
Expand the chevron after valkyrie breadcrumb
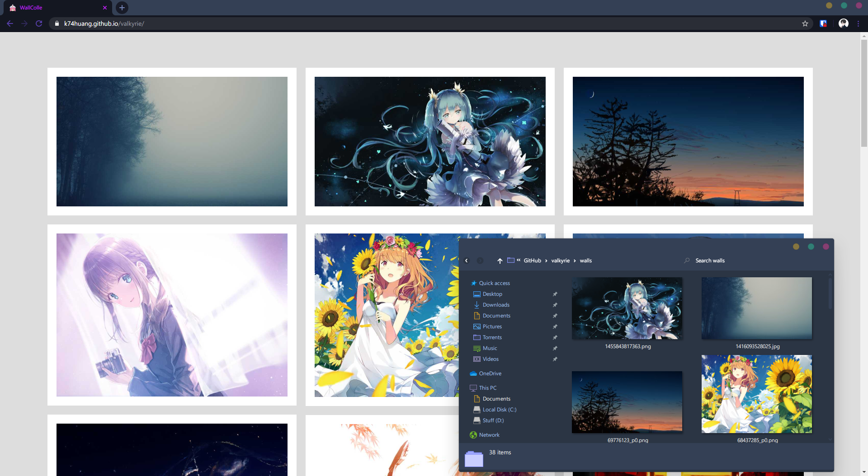575,261
